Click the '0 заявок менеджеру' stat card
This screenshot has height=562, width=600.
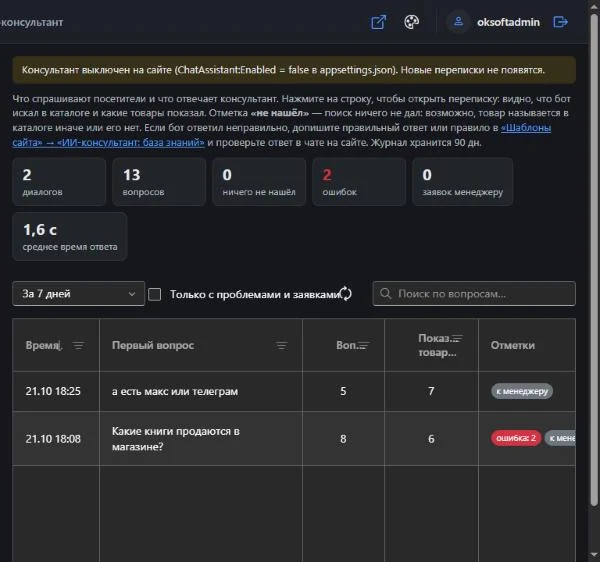click(463, 182)
